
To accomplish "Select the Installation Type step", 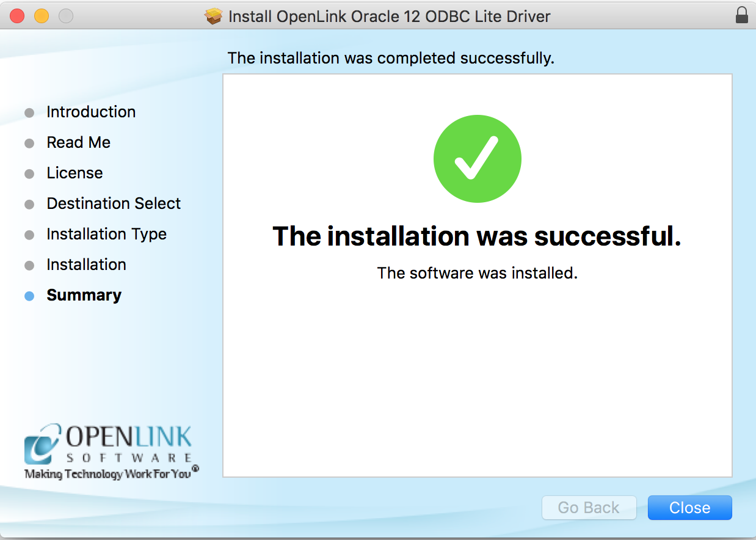I will (x=106, y=234).
